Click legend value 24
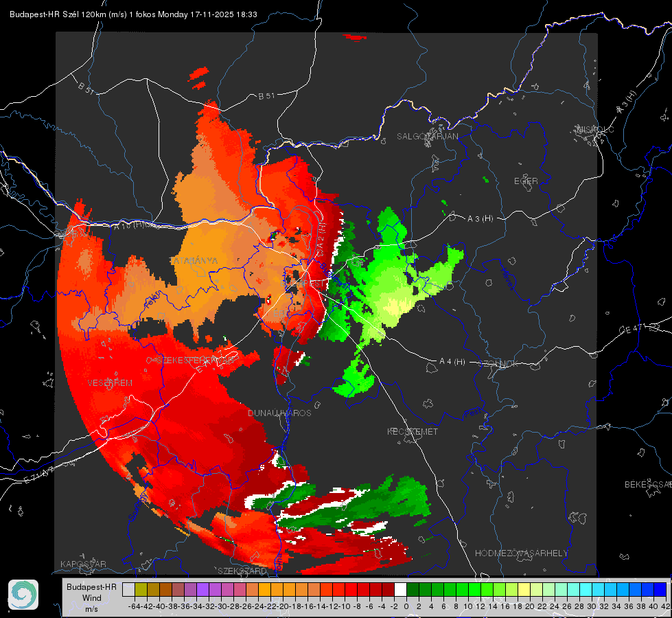The image size is (672, 618). 555,606
